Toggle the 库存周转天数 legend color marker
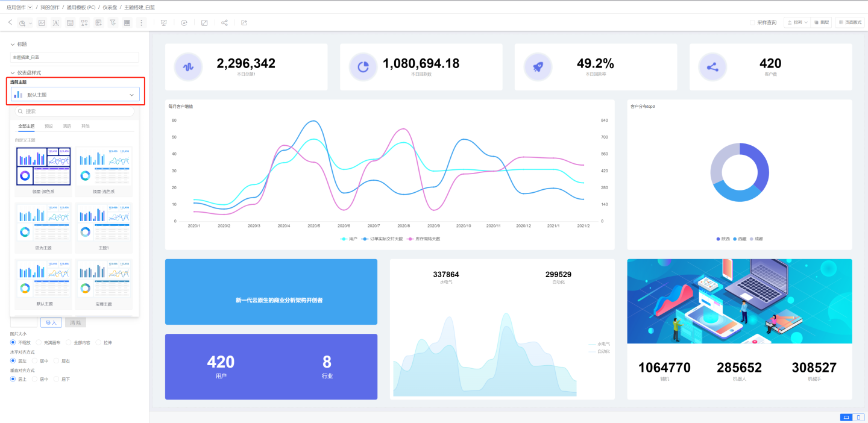This screenshot has height=423, width=868. pos(410,239)
